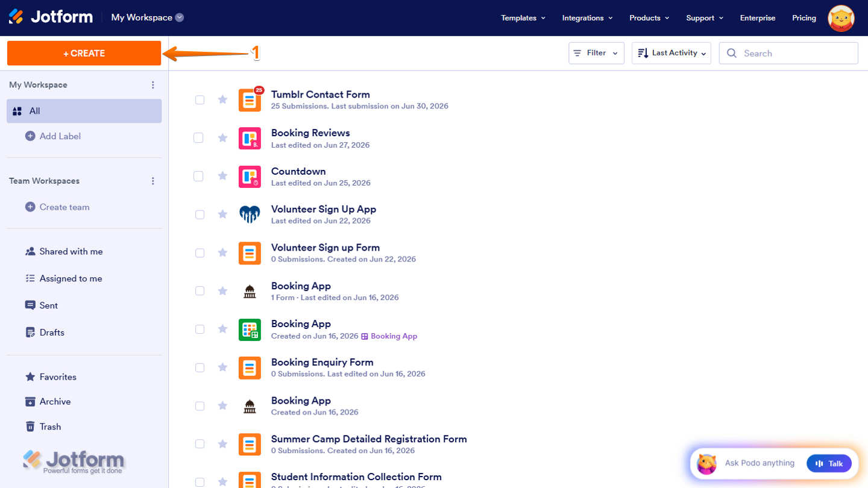Click the Jotform logo in header

pyautogui.click(x=51, y=17)
